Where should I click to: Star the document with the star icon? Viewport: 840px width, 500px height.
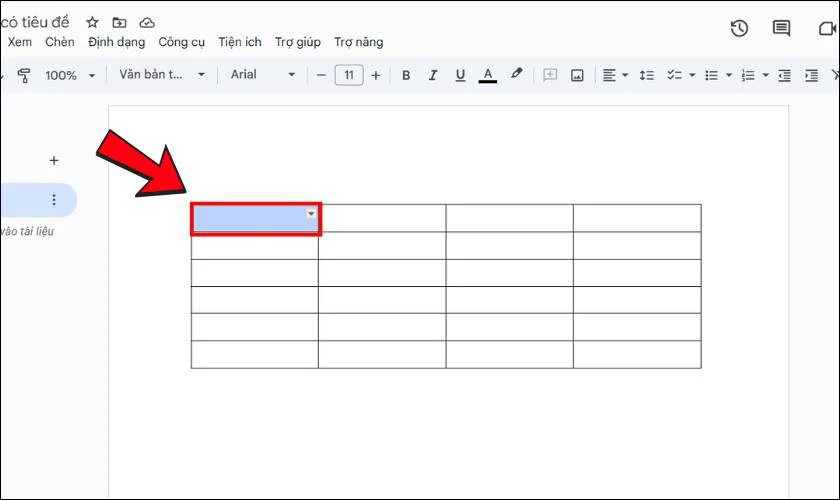click(92, 23)
